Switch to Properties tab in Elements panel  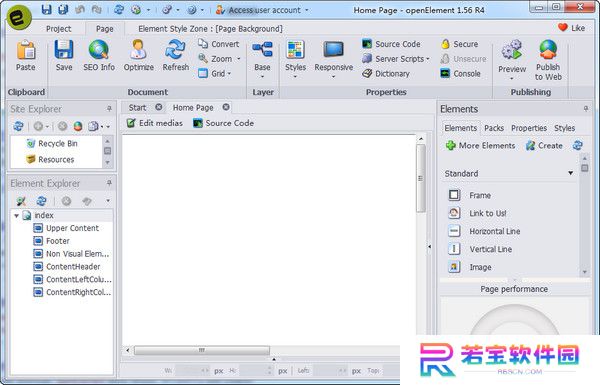[x=529, y=128]
